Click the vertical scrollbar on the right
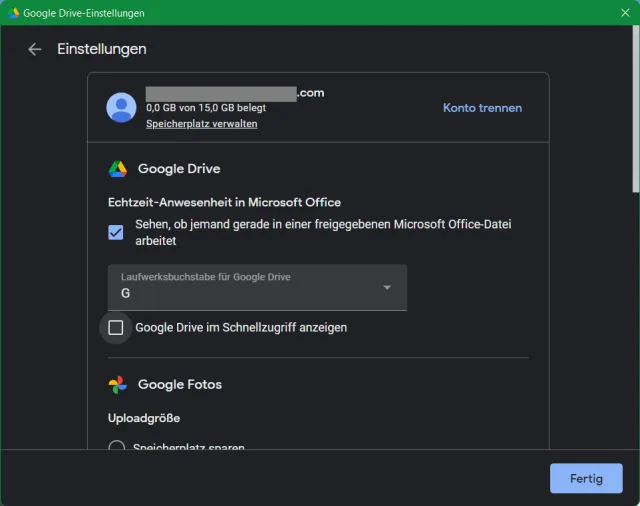This screenshot has height=506, width=640. (x=635, y=110)
